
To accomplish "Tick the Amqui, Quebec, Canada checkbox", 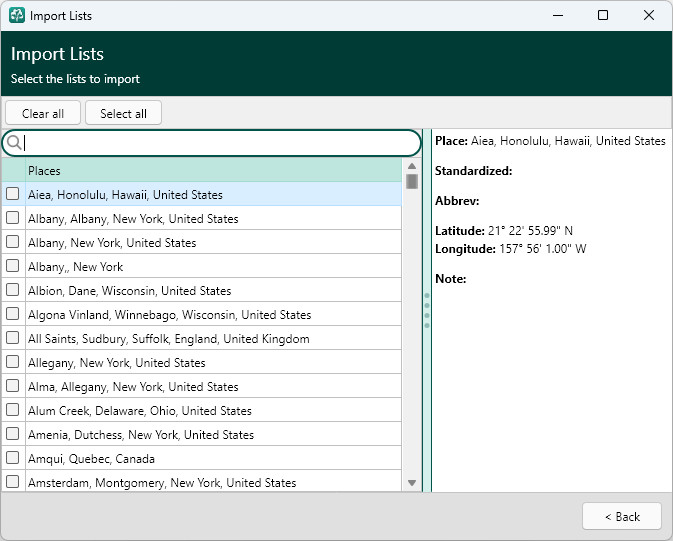I will 13,458.
